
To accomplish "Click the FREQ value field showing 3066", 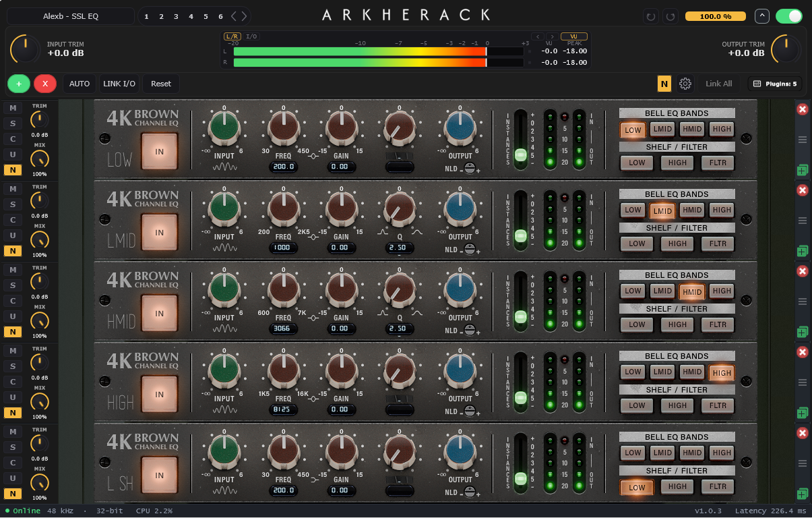I will click(283, 328).
